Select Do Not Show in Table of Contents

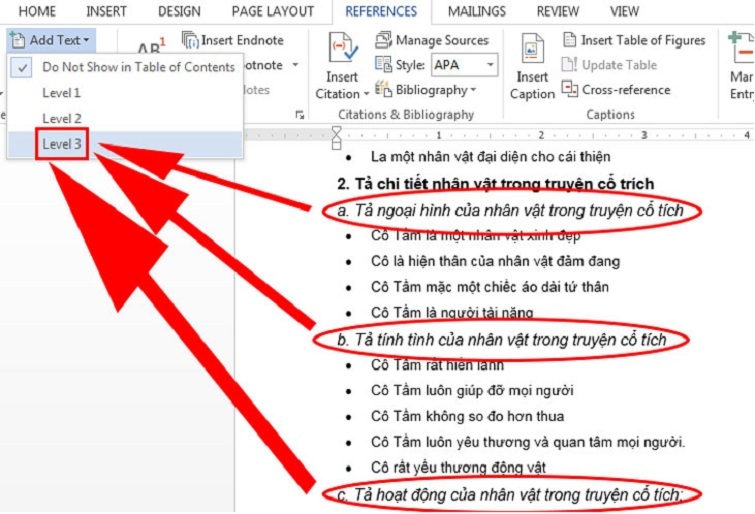pos(138,67)
